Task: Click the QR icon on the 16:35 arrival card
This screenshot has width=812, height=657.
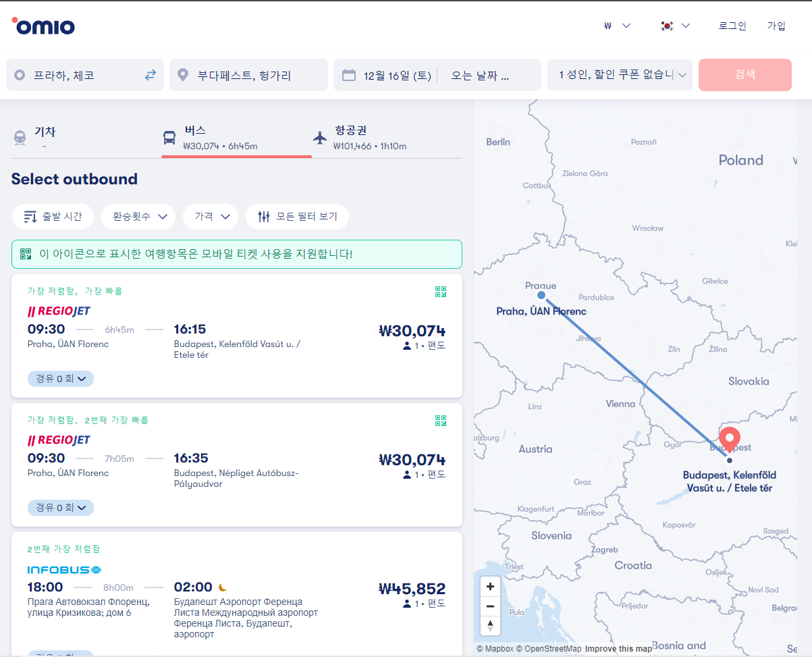Action: pos(441,421)
